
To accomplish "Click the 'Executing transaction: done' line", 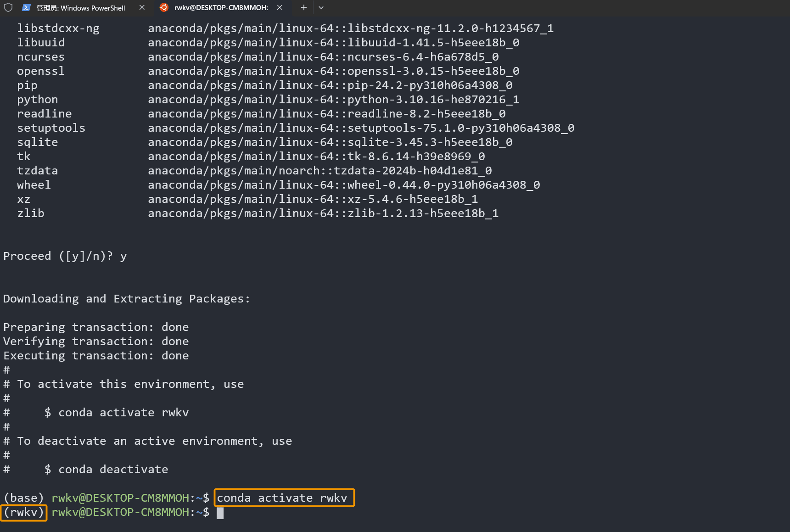I will [x=96, y=356].
